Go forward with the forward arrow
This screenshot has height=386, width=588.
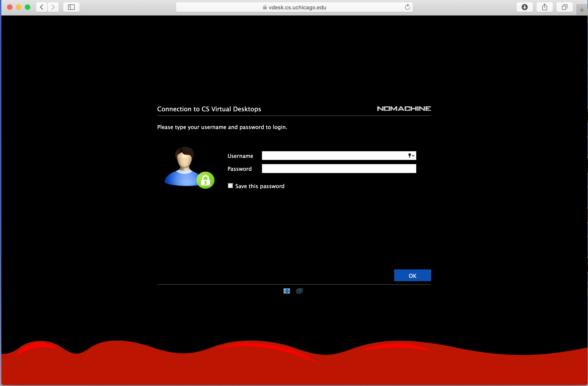tap(53, 7)
